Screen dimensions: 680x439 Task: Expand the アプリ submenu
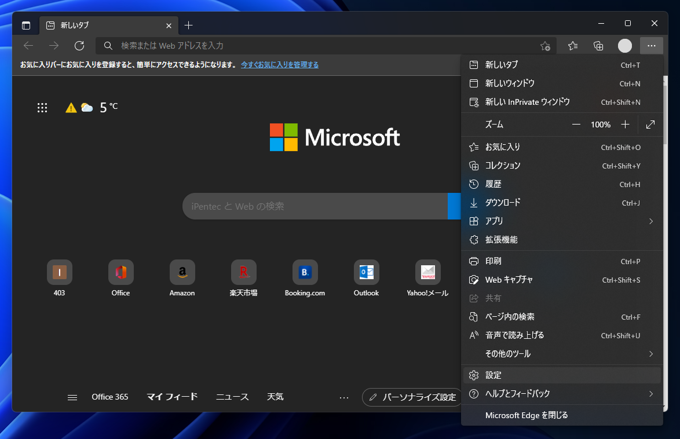(x=562, y=221)
